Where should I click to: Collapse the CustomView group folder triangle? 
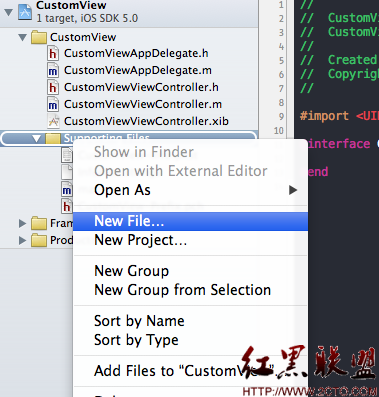(23, 37)
